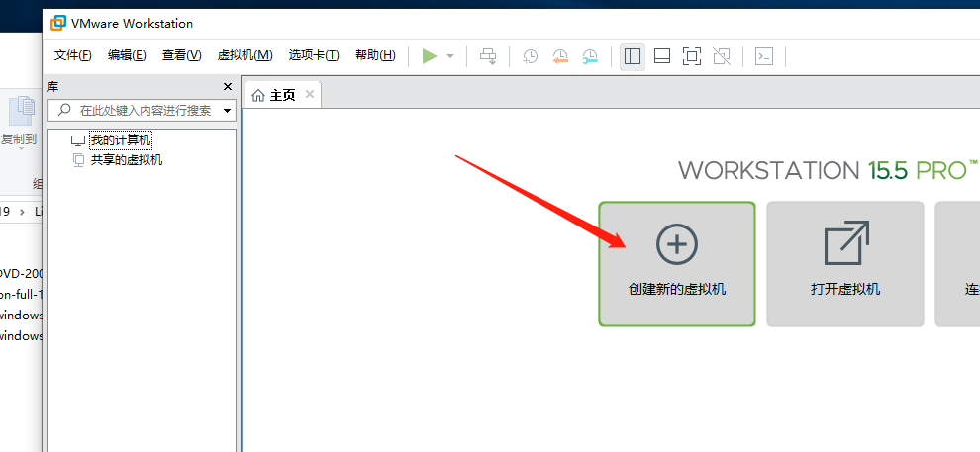Open the console view toolbar icon
980x452 pixels.
[x=764, y=56]
